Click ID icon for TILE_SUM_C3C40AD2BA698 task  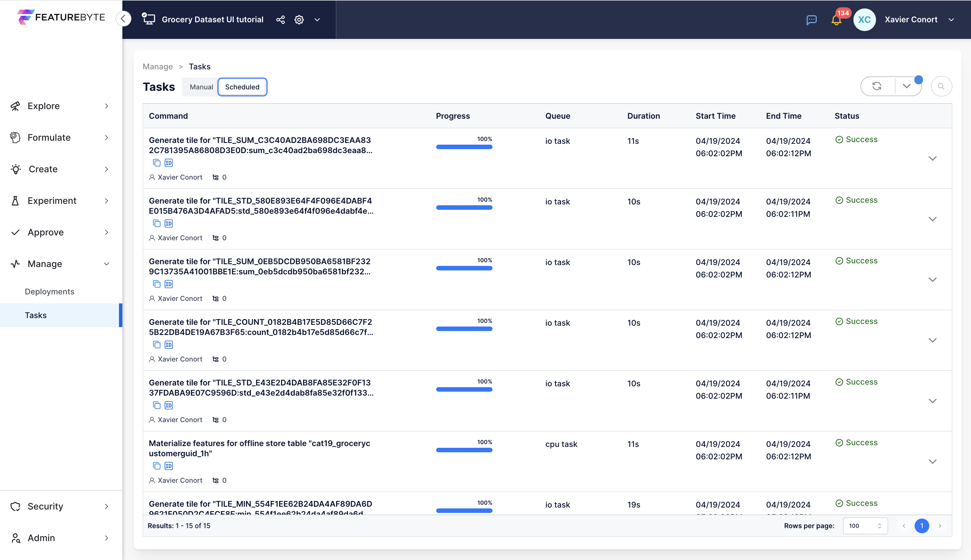tap(168, 163)
